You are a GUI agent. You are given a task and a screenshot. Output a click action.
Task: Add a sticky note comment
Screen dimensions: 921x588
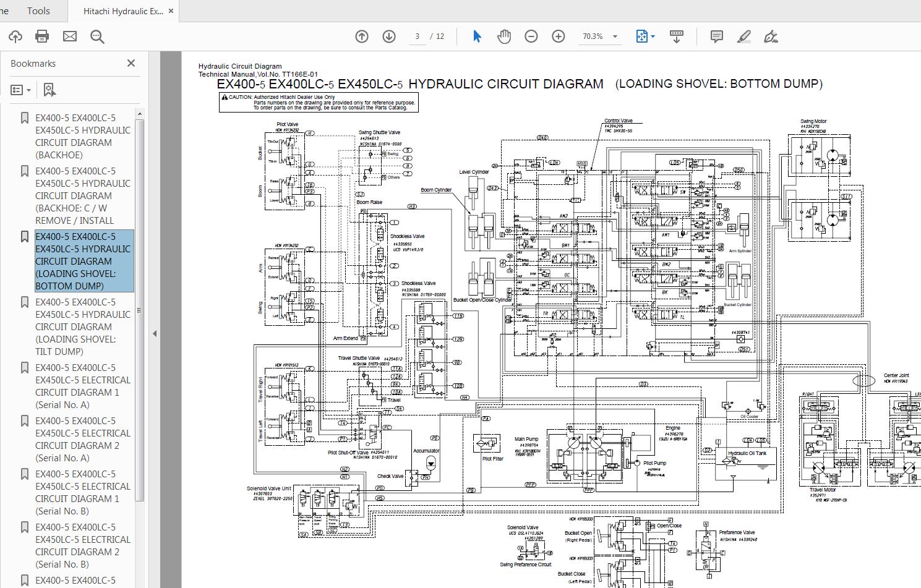tap(716, 36)
